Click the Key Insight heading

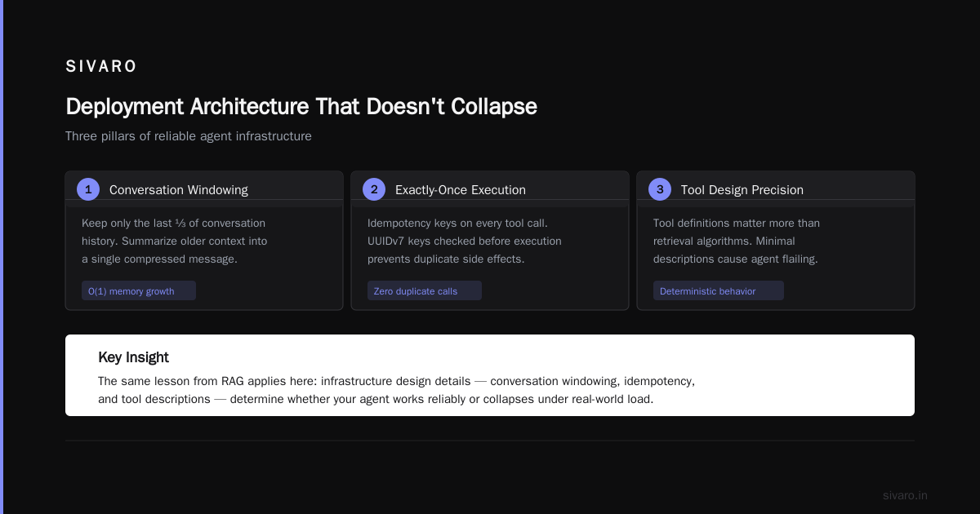(x=133, y=357)
